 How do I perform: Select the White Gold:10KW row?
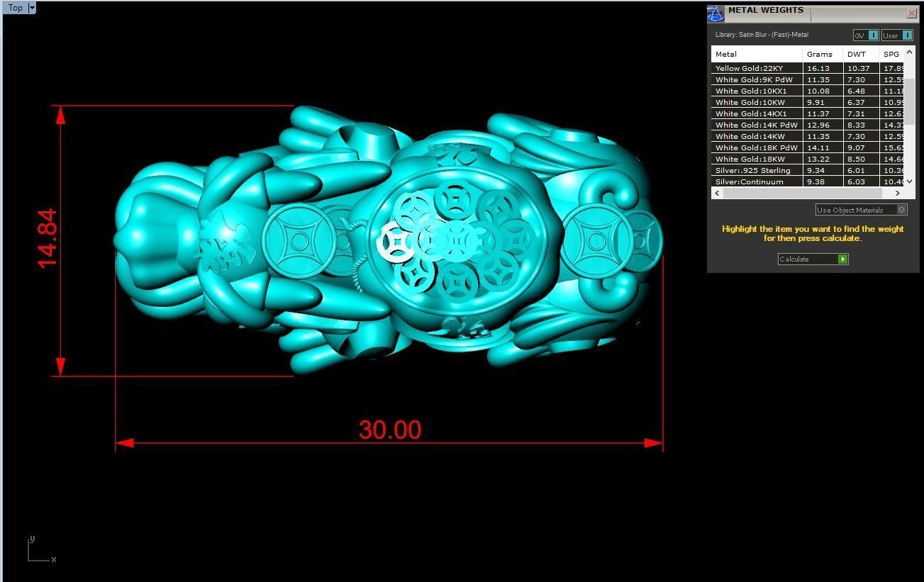click(x=808, y=102)
